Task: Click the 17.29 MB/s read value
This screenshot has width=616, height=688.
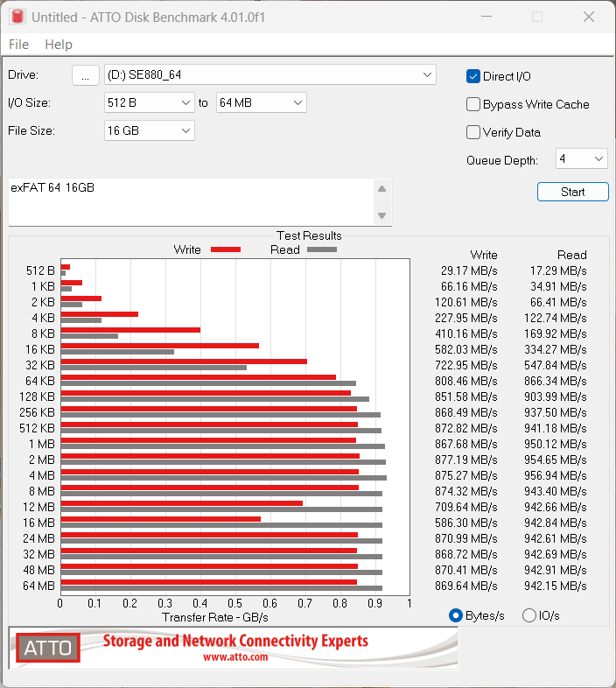Action: coord(558,270)
